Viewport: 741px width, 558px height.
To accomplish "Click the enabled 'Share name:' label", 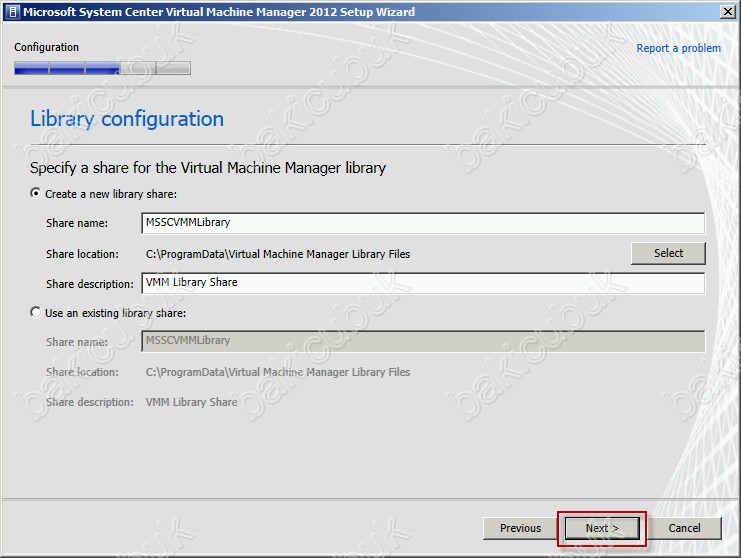I will [77, 223].
